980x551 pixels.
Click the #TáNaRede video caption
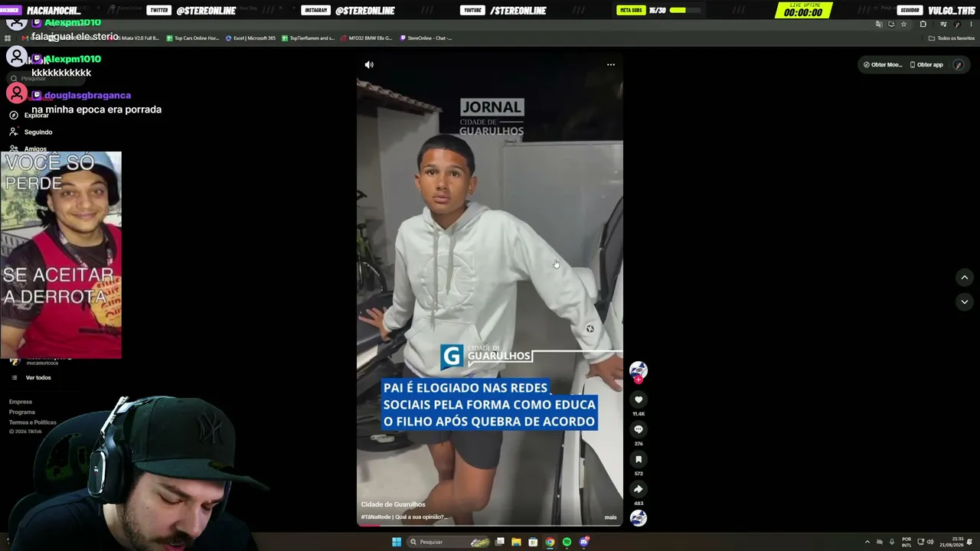[x=403, y=517]
